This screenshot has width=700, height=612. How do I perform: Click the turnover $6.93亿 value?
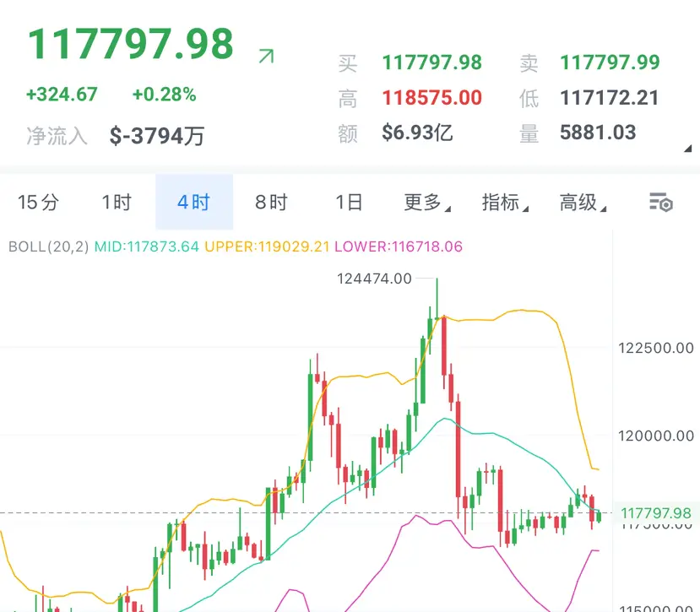(417, 133)
